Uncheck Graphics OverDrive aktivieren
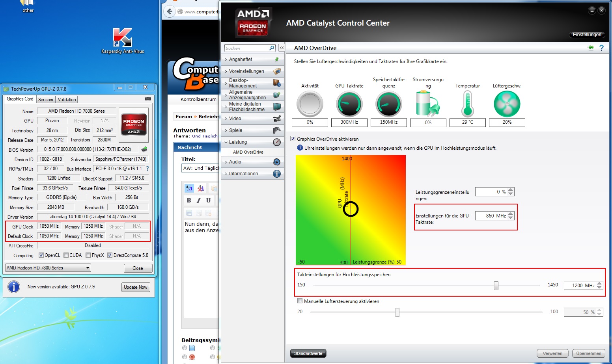Viewport: 612px width, 364px height. tap(293, 139)
